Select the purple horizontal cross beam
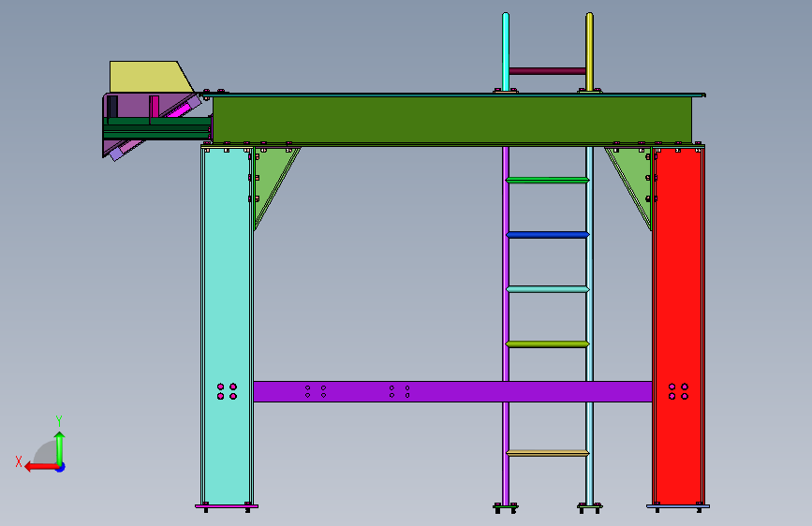The image size is (812, 526). point(452,391)
